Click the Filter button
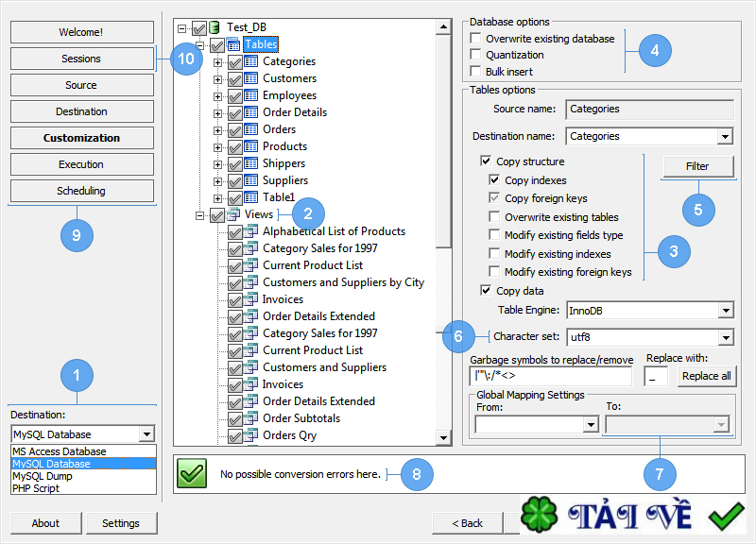The width and height of the screenshot is (756, 544). click(x=698, y=165)
